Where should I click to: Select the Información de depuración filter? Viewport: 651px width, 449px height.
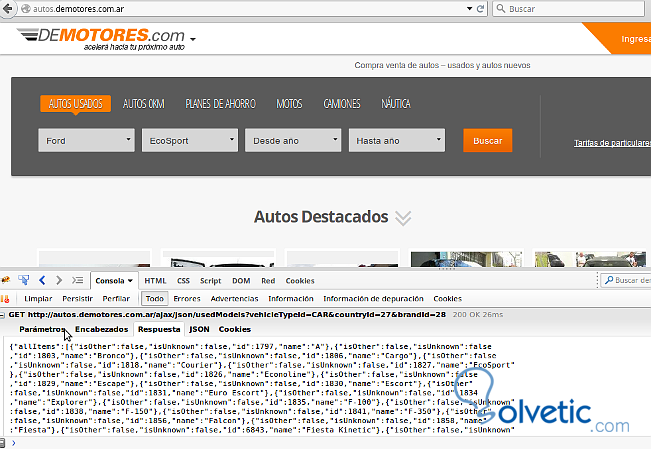pyautogui.click(x=373, y=299)
